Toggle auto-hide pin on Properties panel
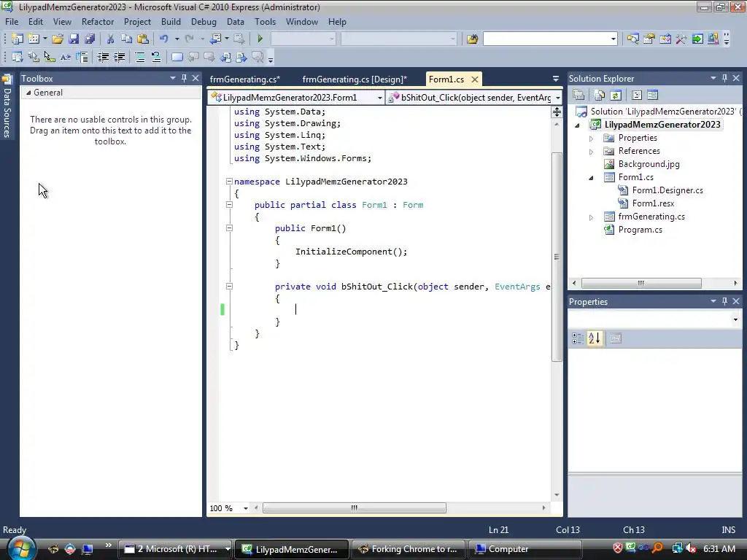This screenshot has width=747, height=560. (x=724, y=301)
